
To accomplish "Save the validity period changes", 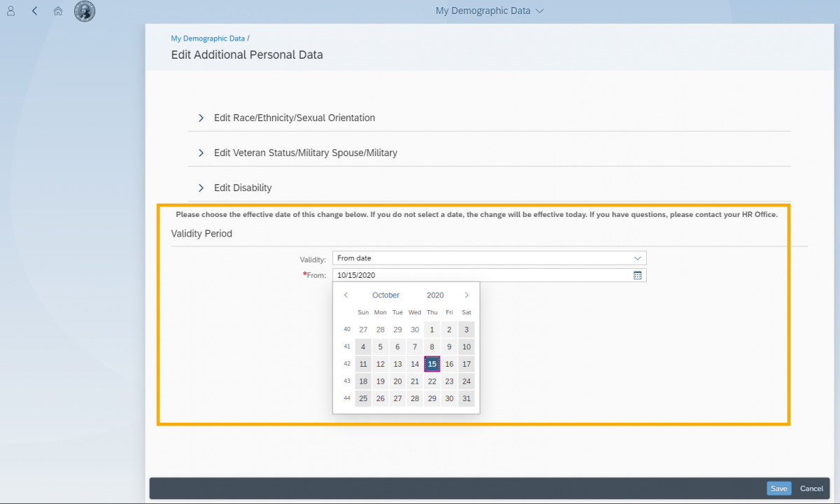I will 778,488.
